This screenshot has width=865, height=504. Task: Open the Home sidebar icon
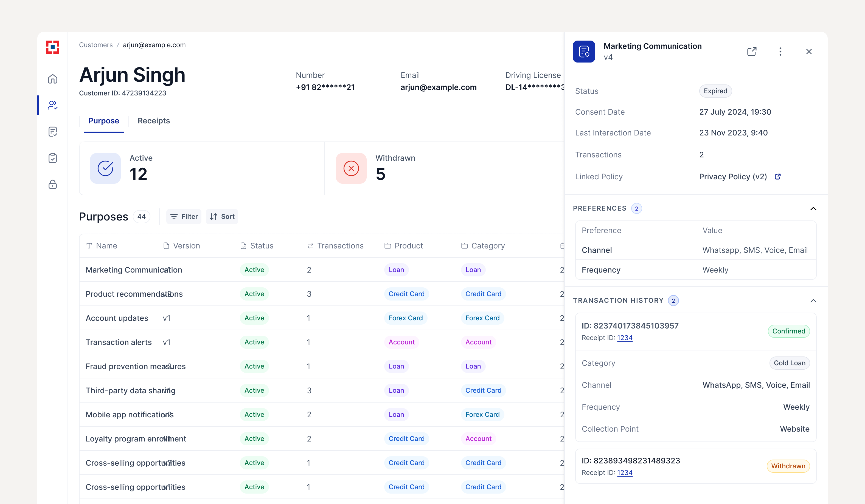52,79
